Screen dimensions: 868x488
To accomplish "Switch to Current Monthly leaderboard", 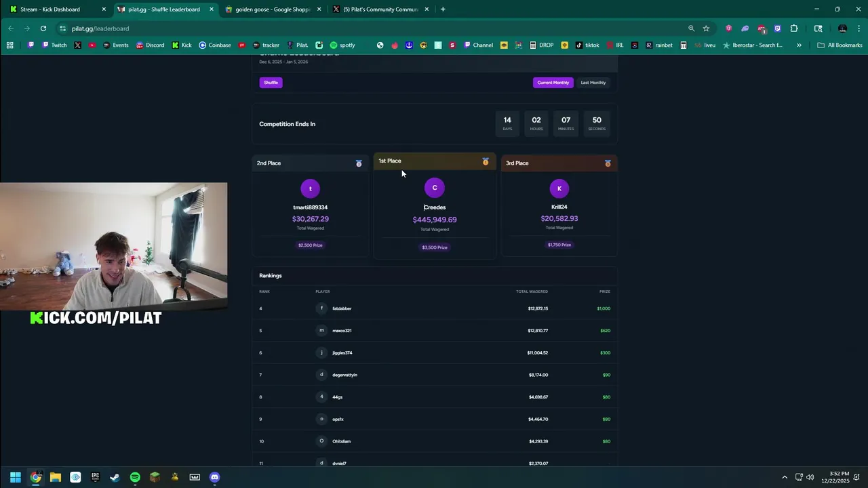I will pyautogui.click(x=553, y=83).
